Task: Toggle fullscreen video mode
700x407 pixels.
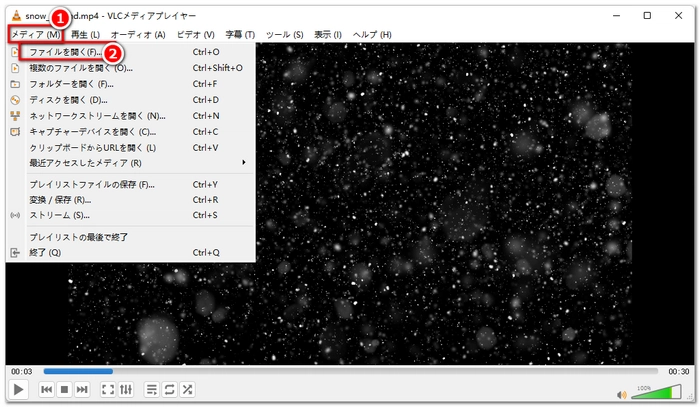Action: (108, 389)
